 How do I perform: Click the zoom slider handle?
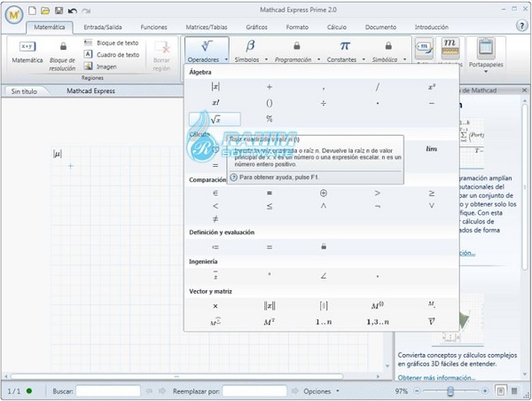coord(450,391)
